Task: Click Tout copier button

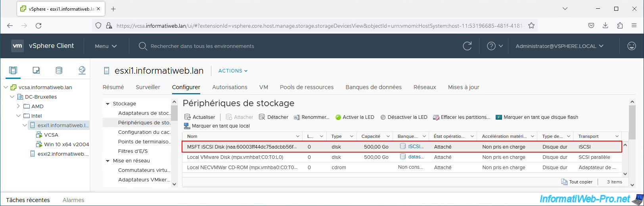Action: (x=577, y=182)
